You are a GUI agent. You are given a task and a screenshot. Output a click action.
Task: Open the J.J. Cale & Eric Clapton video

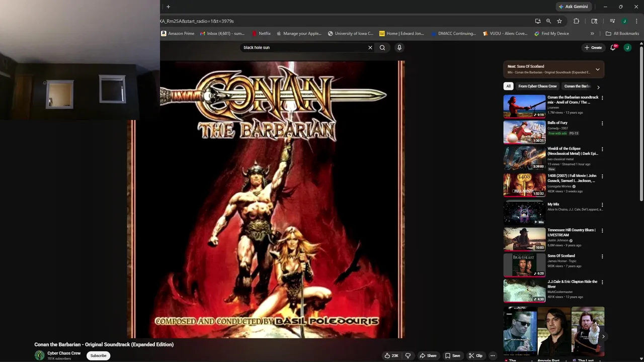click(524, 291)
